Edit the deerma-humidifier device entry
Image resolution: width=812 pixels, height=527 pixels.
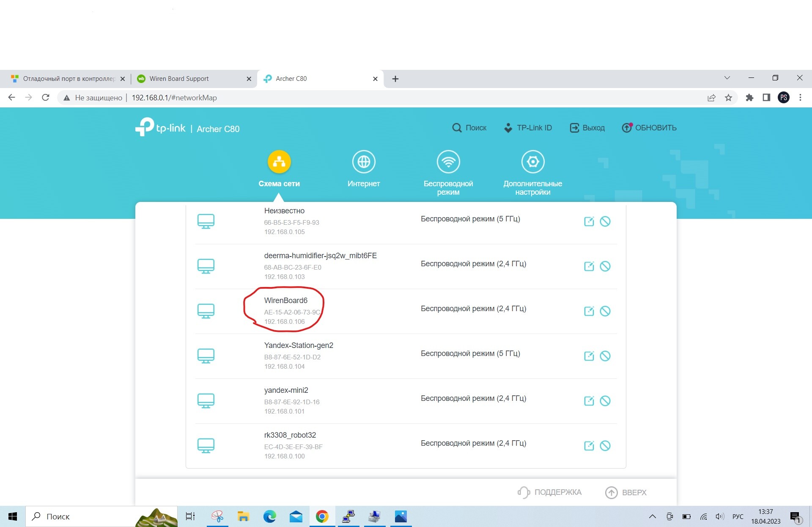pyautogui.click(x=589, y=266)
